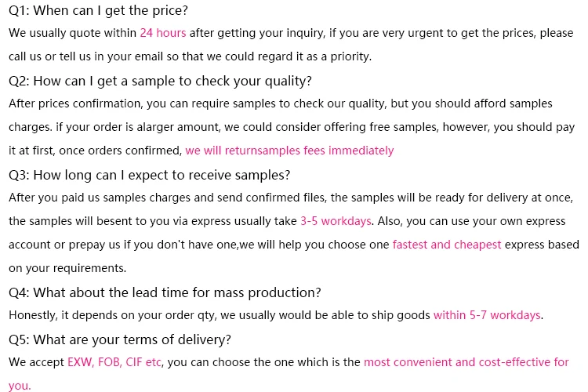
Task: Select the Q4 'lead time for mass production' heading
Action: point(165,292)
